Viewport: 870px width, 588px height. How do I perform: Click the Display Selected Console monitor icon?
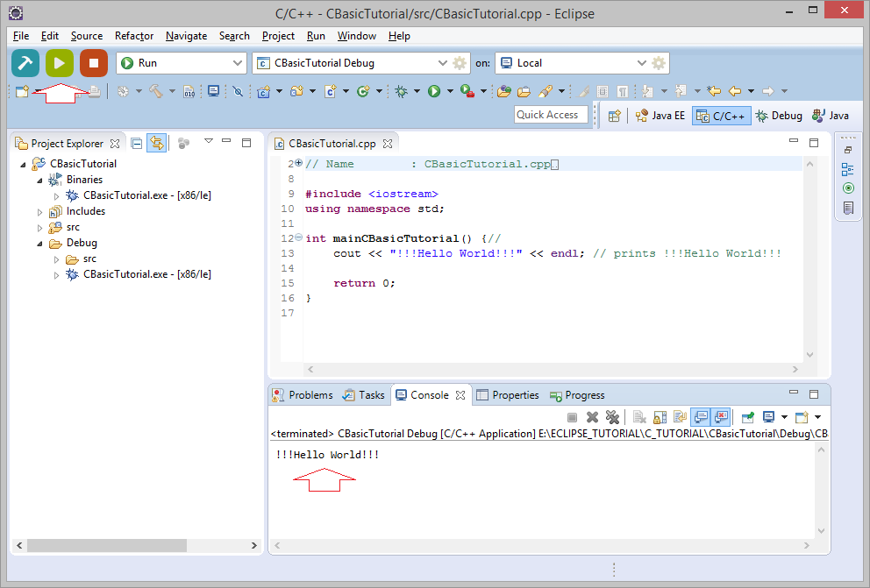tap(768, 417)
